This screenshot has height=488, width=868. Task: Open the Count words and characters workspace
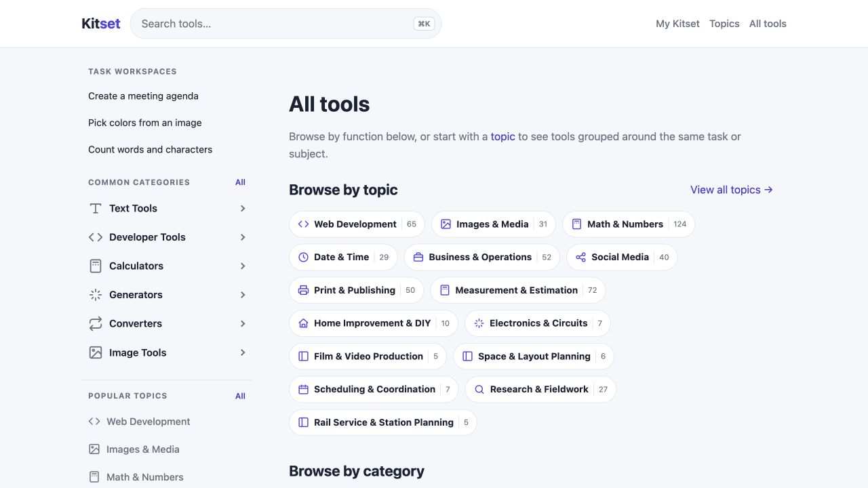[150, 150]
